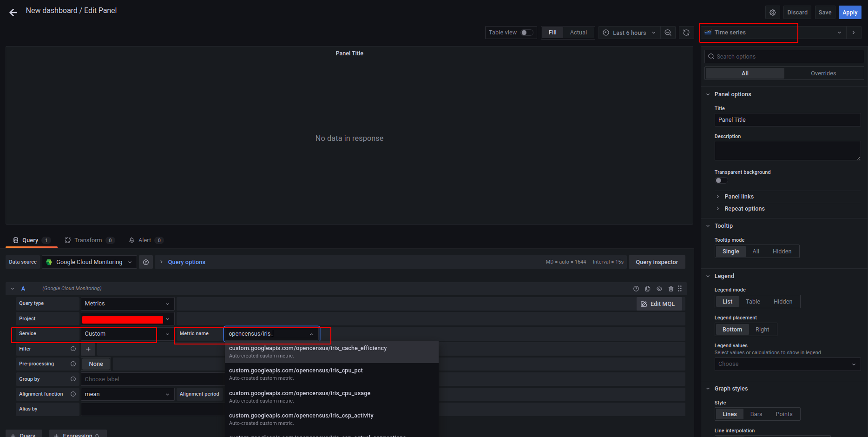Toggle query A visibility eye icon

[659, 289]
